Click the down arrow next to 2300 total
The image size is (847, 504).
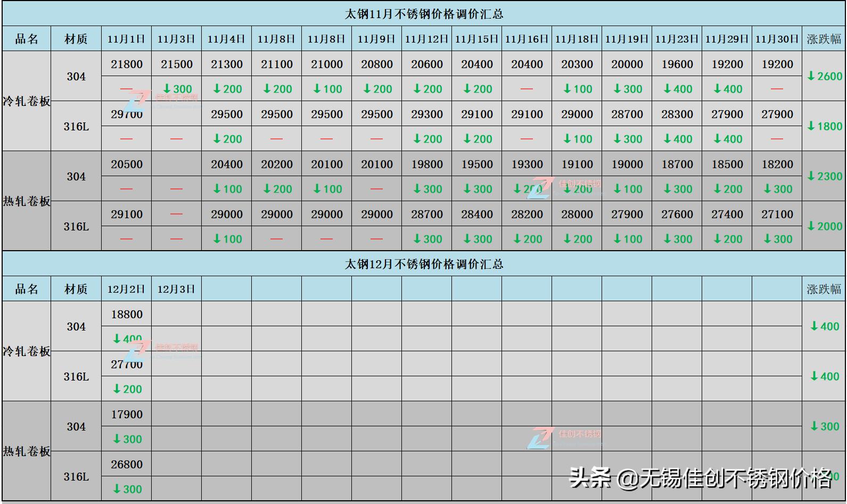pos(811,176)
